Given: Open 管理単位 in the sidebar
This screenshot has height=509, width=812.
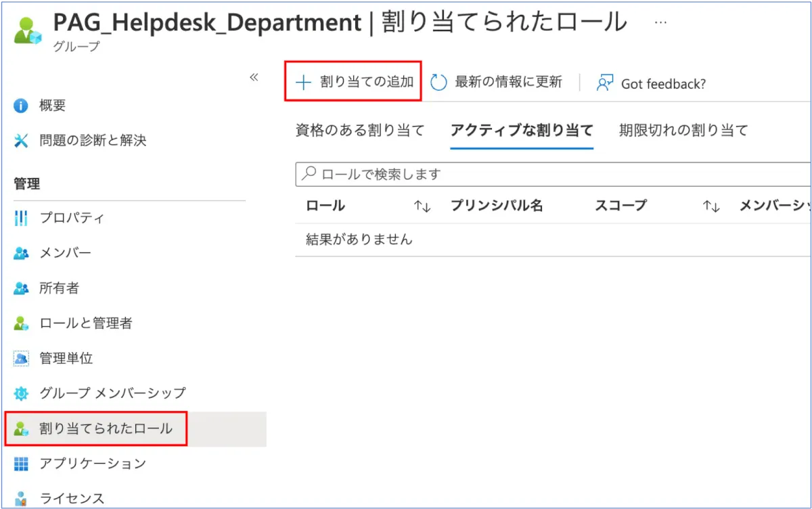Looking at the screenshot, I should coord(66,358).
